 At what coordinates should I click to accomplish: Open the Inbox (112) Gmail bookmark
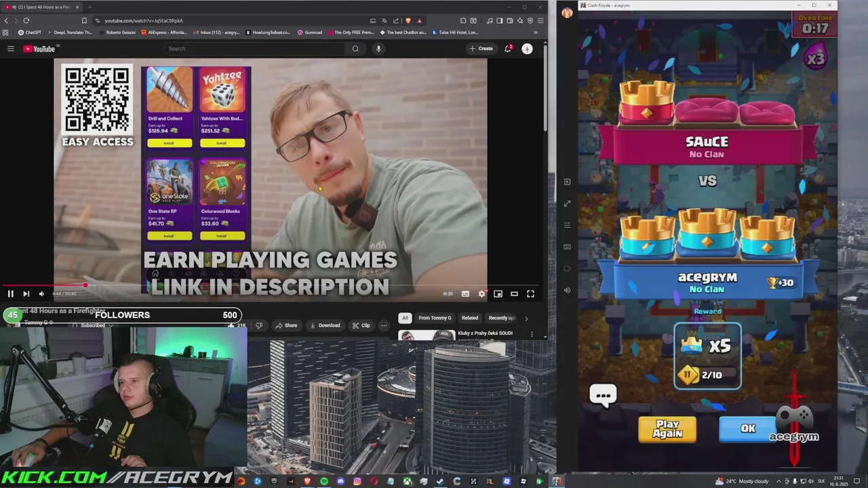point(216,33)
